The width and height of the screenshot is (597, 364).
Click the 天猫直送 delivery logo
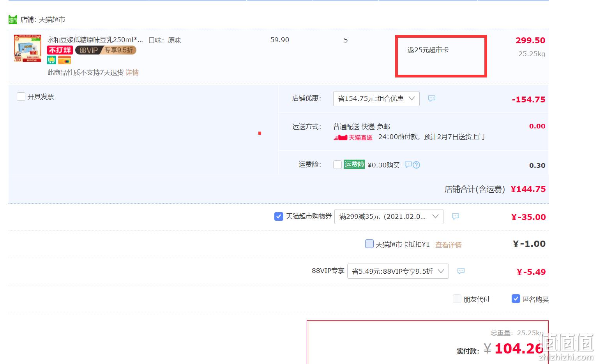[353, 137]
